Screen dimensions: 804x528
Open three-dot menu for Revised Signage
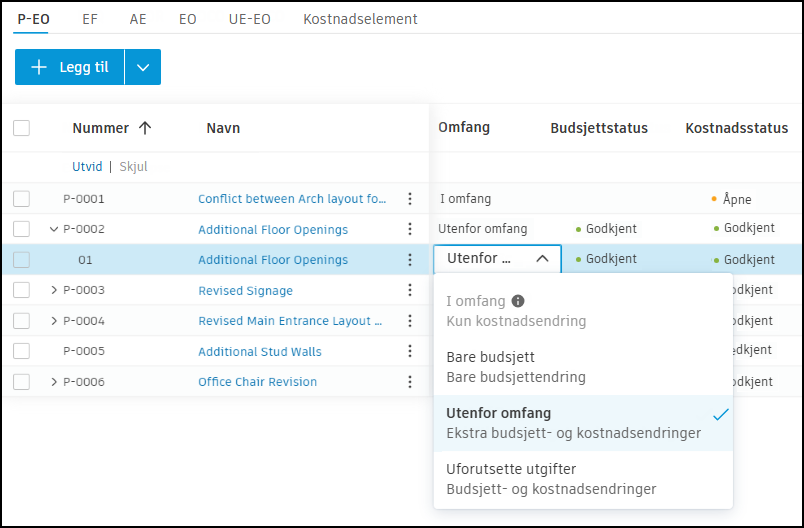tap(409, 290)
